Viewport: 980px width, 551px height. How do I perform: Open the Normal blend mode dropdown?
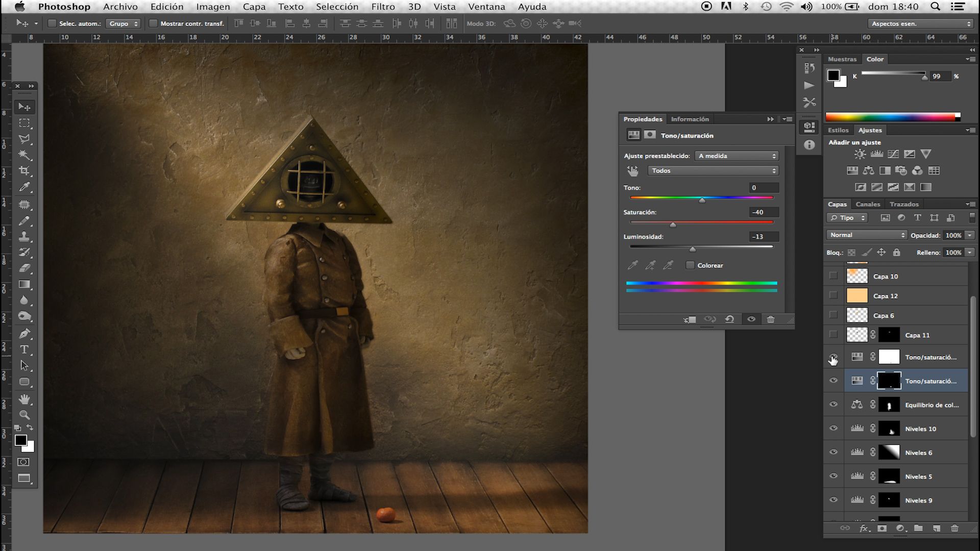(867, 235)
